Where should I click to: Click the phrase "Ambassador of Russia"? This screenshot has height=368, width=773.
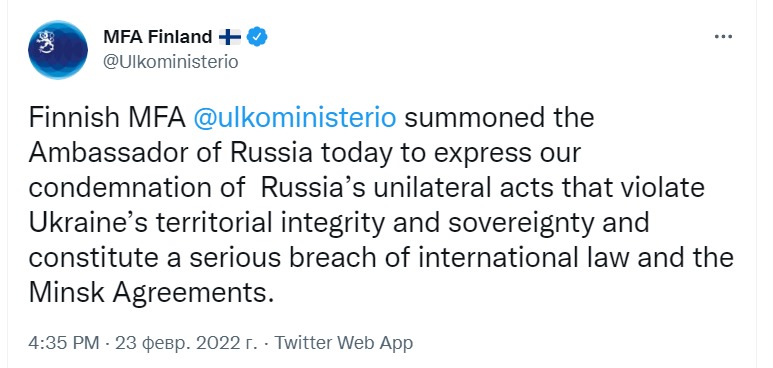click(x=171, y=153)
